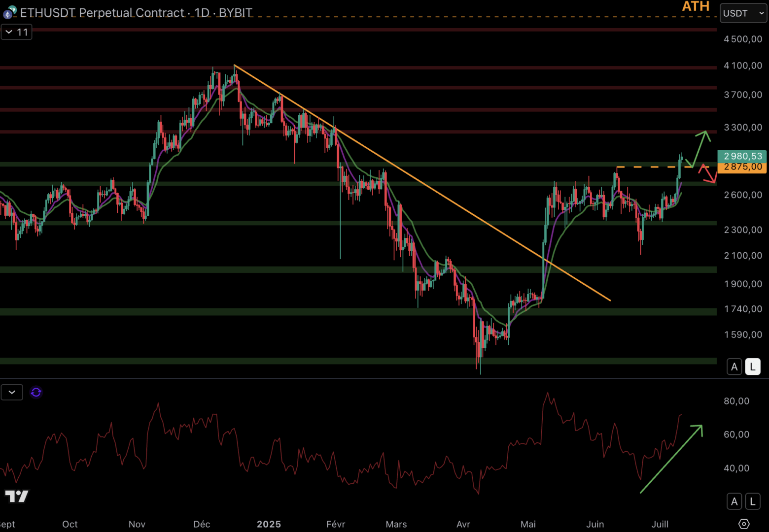The image size is (769, 532).
Task: Click the 60,00 RSI axis label
Action: click(736, 434)
